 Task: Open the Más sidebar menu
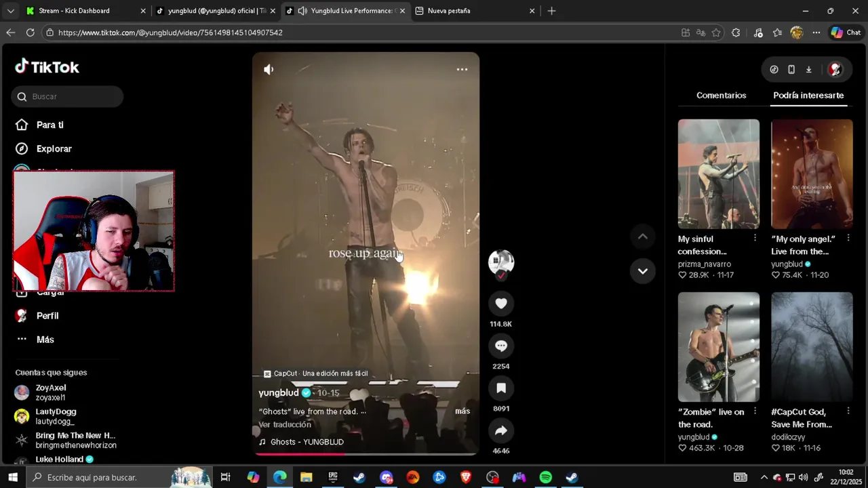[45, 340]
